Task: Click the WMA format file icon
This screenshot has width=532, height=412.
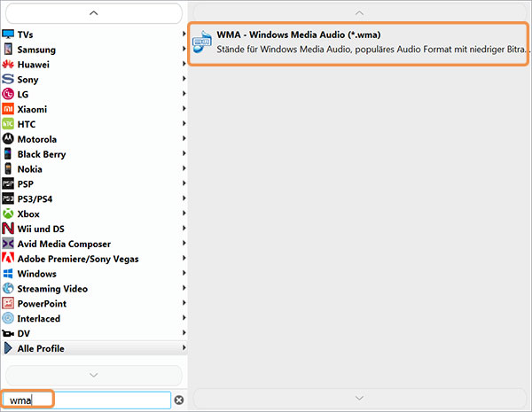Action: point(202,42)
